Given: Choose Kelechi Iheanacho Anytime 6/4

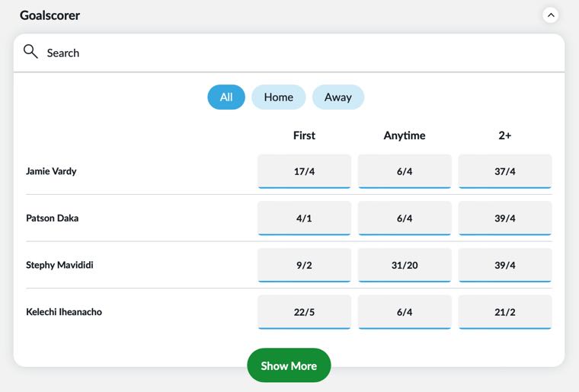Looking at the screenshot, I should click(405, 312).
